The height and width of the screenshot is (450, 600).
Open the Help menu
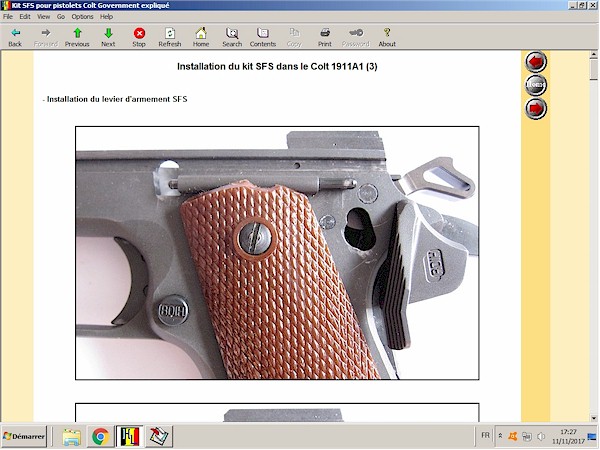[x=106, y=16]
